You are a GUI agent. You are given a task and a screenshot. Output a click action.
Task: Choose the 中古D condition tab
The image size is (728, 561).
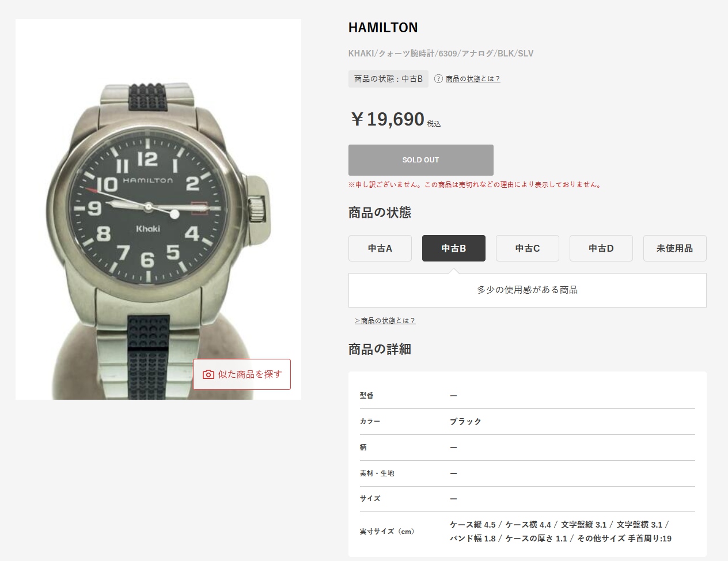601,248
